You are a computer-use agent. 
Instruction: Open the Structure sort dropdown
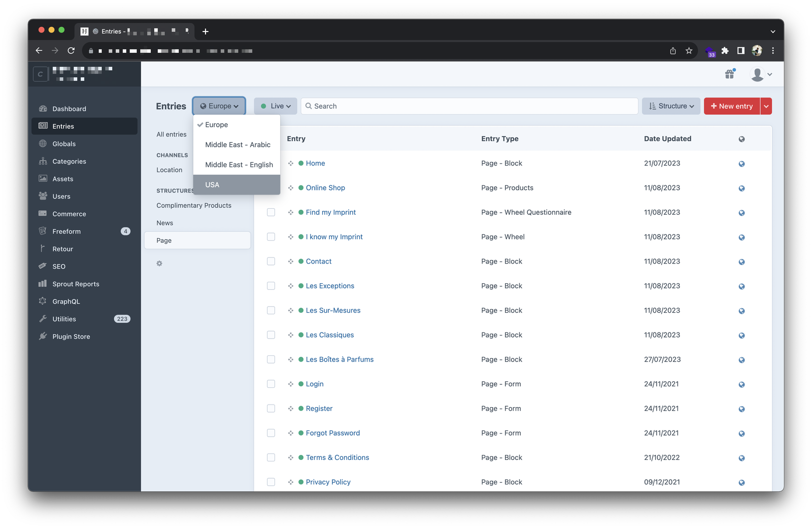point(671,106)
